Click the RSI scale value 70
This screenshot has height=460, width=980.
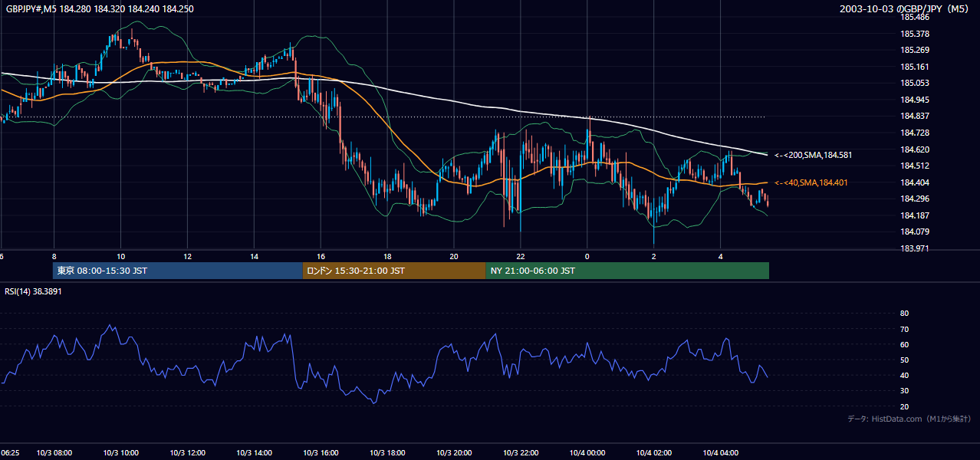(x=905, y=329)
